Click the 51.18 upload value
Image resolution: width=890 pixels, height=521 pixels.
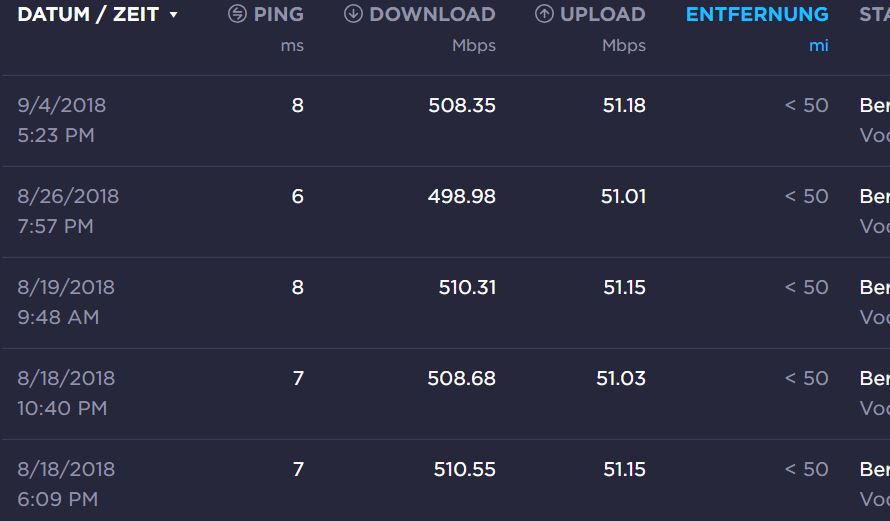pos(624,106)
